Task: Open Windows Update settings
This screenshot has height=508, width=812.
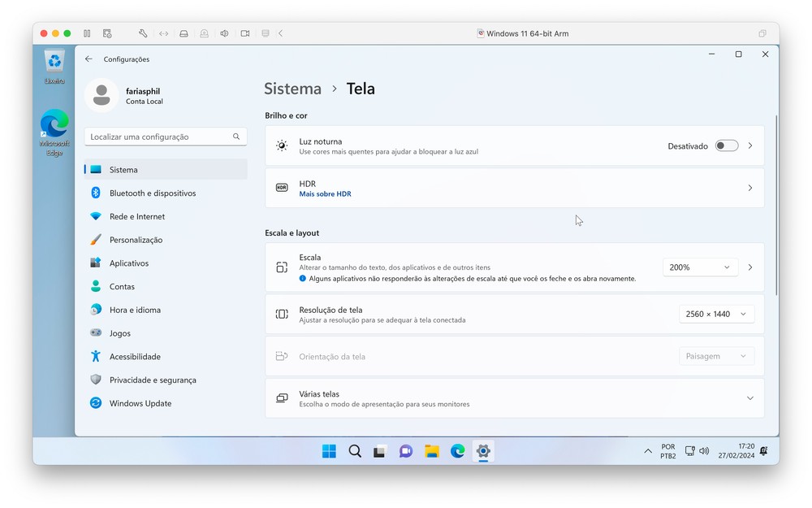Action: 166,403
